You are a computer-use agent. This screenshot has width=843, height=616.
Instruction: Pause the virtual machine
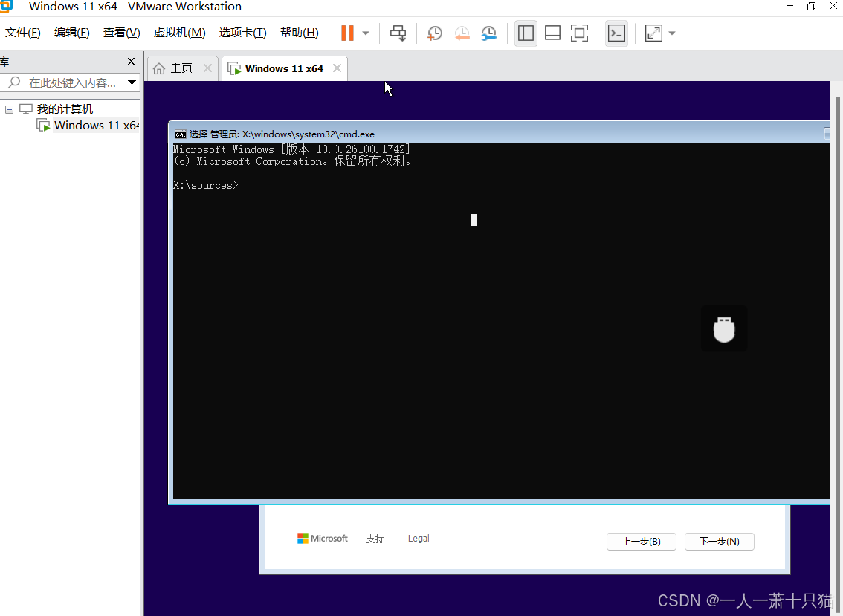347,33
